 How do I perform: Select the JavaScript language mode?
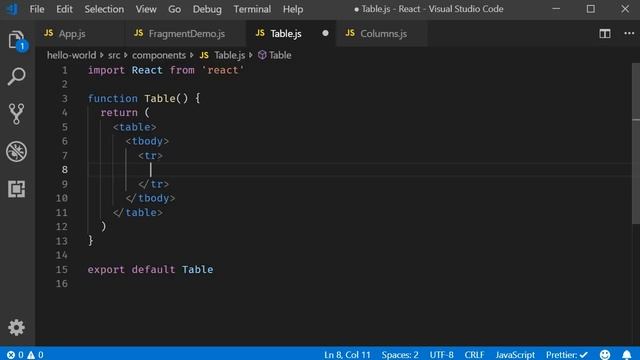pyautogui.click(x=515, y=355)
